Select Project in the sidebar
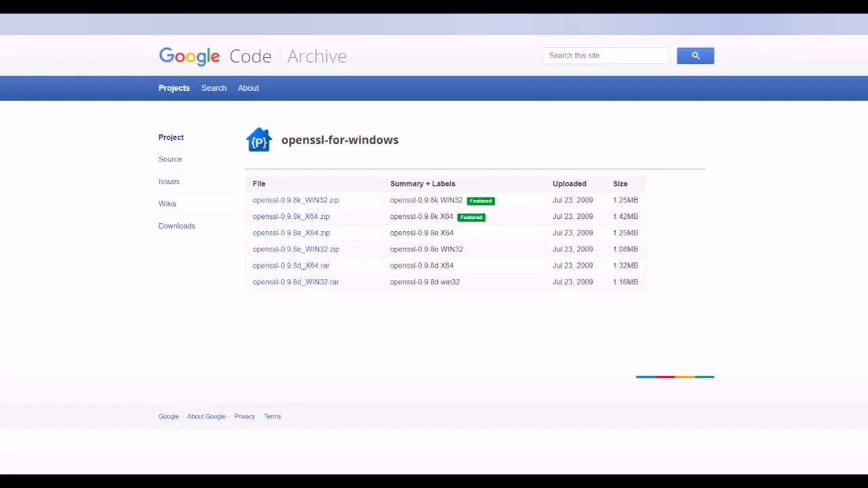The height and width of the screenshot is (488, 868). click(171, 137)
